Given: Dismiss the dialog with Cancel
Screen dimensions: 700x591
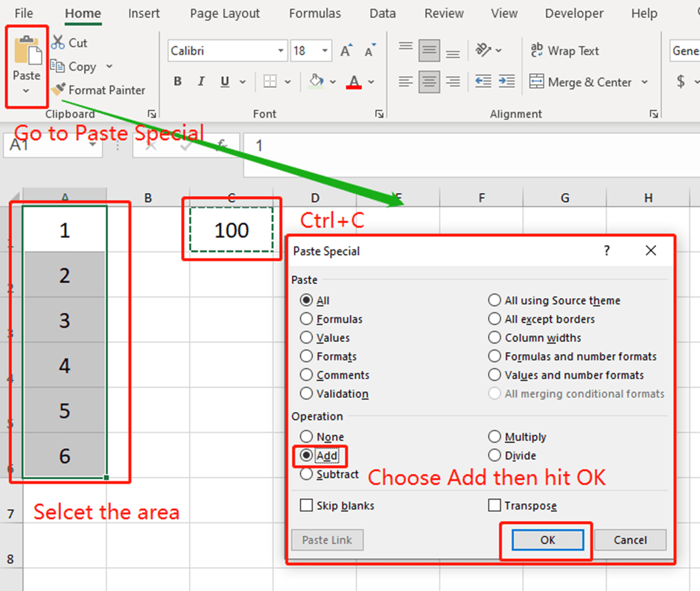Looking at the screenshot, I should (630, 540).
